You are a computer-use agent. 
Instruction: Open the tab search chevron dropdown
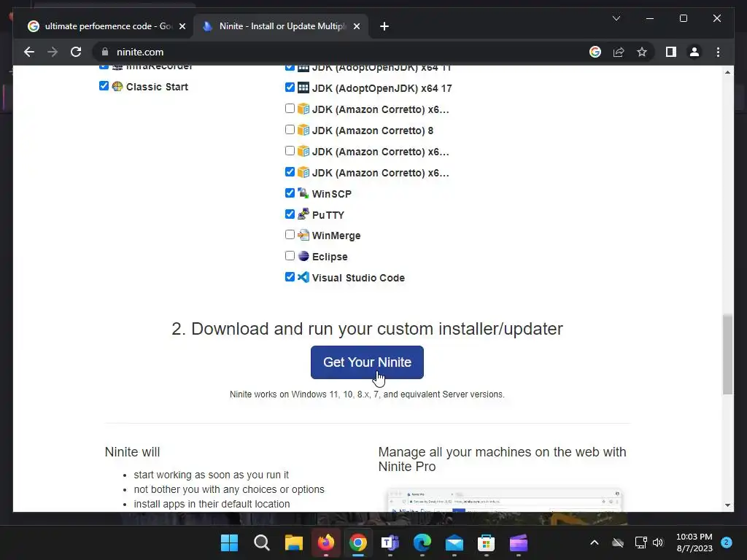[x=616, y=18]
